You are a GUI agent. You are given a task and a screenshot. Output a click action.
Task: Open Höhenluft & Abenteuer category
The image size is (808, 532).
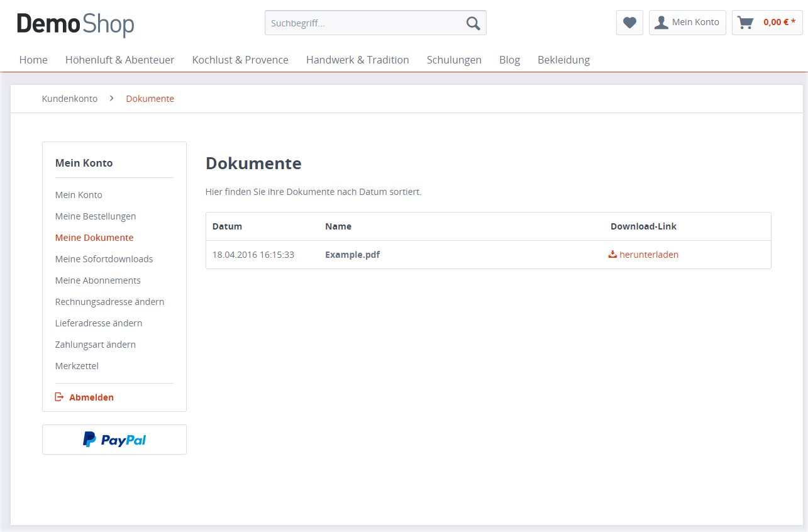pos(120,60)
